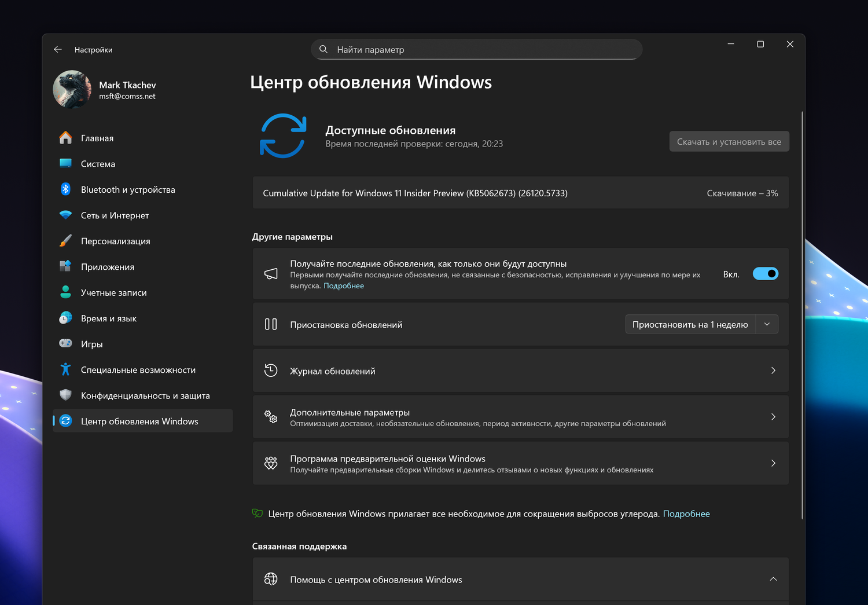Viewport: 868px width, 605px height.
Task: Turn off the latest updates toggle
Action: pyautogui.click(x=765, y=274)
